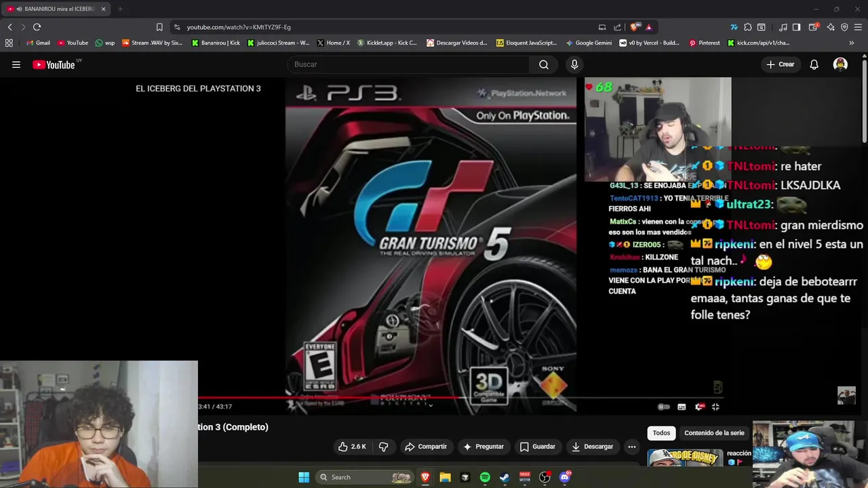Open Eloquent JavaScript bookmark
The image size is (868, 488).
point(526,43)
